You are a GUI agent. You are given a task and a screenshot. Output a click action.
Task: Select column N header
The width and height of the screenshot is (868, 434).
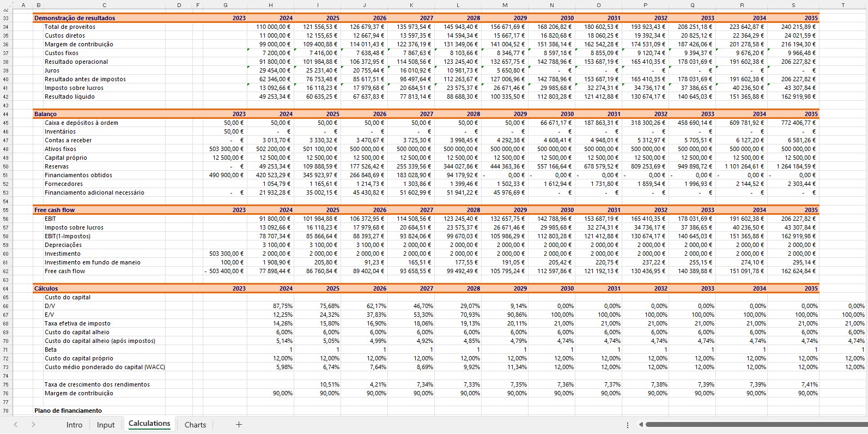pos(551,5)
